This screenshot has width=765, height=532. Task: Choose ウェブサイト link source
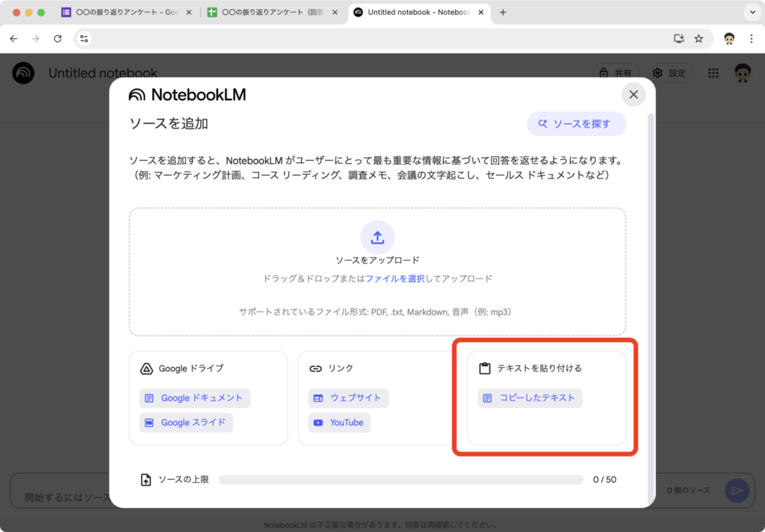[348, 398]
